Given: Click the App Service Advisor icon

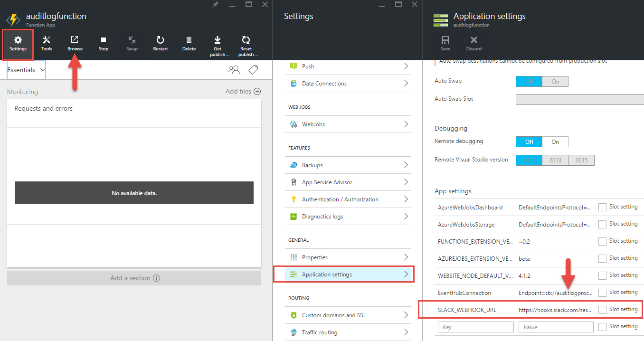Looking at the screenshot, I should click(294, 182).
